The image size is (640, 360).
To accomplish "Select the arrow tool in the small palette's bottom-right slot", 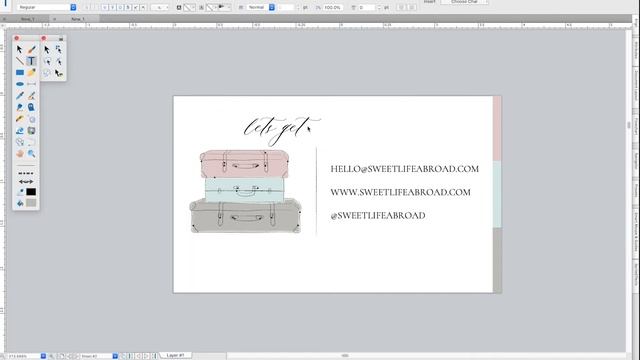I will point(59,73).
